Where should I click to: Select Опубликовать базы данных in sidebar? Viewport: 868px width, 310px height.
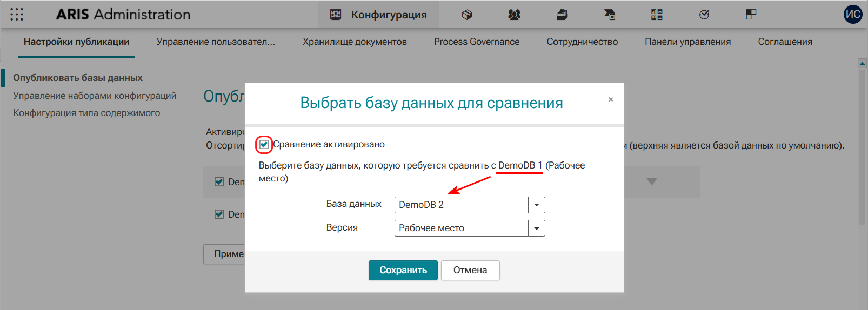[x=78, y=78]
